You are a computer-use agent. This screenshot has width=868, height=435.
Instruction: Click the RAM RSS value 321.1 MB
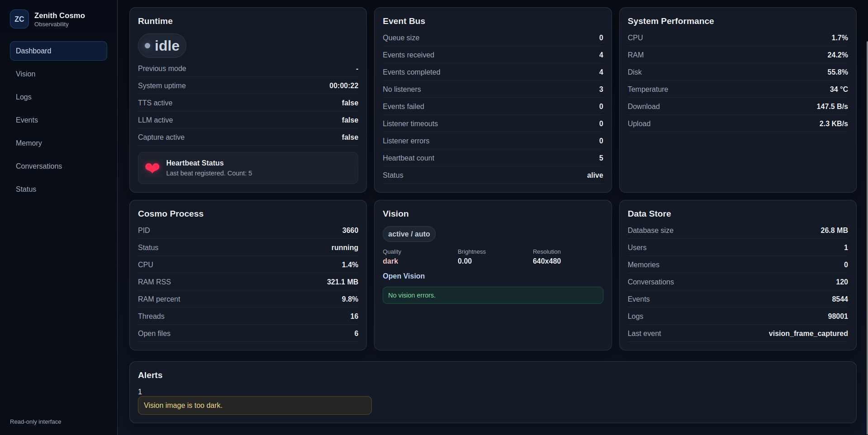[x=342, y=282]
